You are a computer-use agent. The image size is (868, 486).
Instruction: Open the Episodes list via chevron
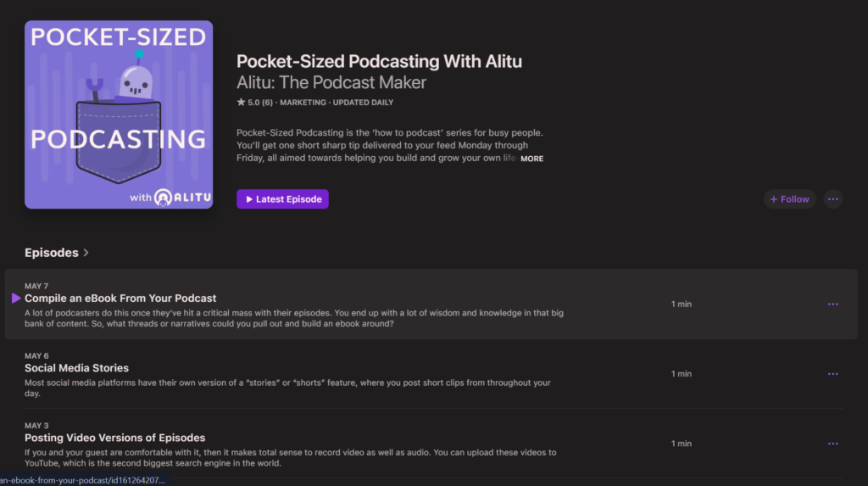click(86, 253)
